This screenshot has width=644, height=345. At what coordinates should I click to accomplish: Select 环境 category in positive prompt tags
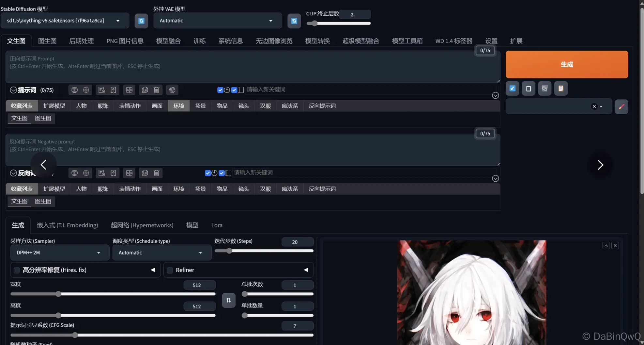179,106
